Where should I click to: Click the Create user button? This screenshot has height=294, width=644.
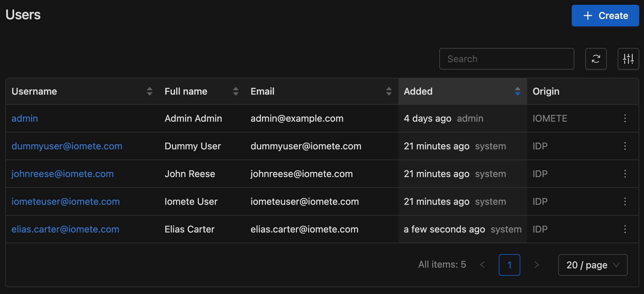click(605, 16)
